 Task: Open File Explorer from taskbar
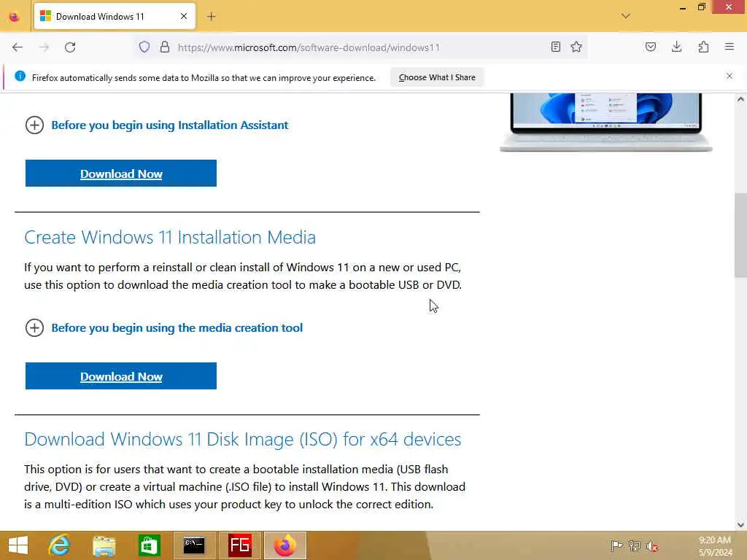coord(104,545)
